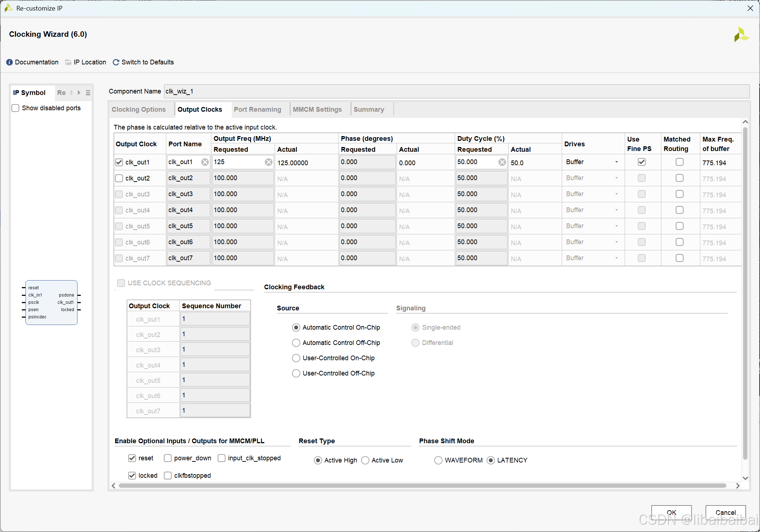The width and height of the screenshot is (760, 532).
Task: Clear the clk_out1 duty cycle field
Action: tap(502, 162)
